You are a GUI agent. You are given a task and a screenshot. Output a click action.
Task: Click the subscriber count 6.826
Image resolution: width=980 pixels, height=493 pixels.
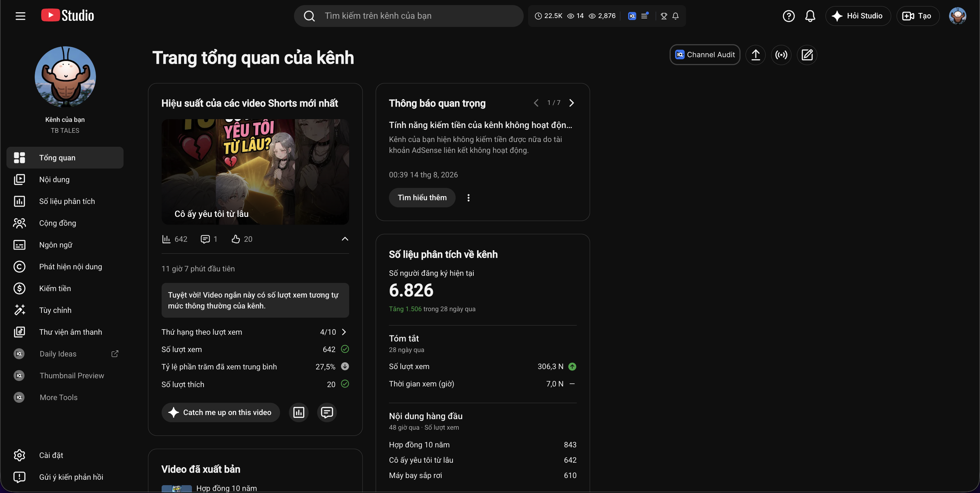411,290
